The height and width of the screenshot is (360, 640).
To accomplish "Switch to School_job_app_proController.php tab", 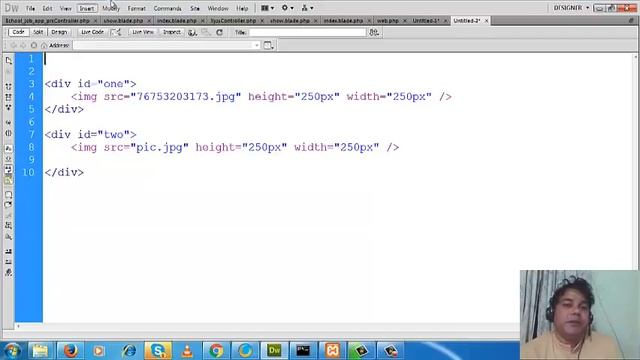I will [x=47, y=20].
